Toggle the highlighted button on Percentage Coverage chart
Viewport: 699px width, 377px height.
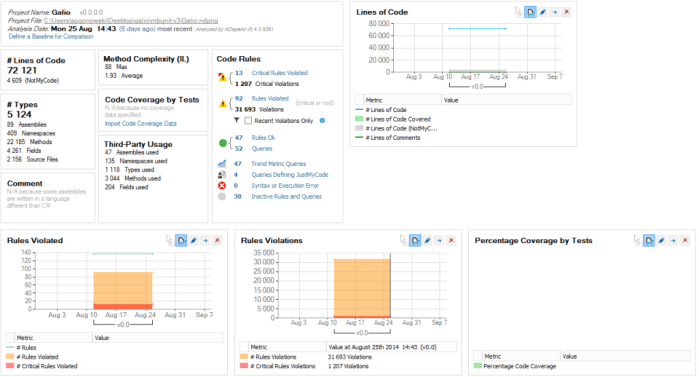(649, 241)
